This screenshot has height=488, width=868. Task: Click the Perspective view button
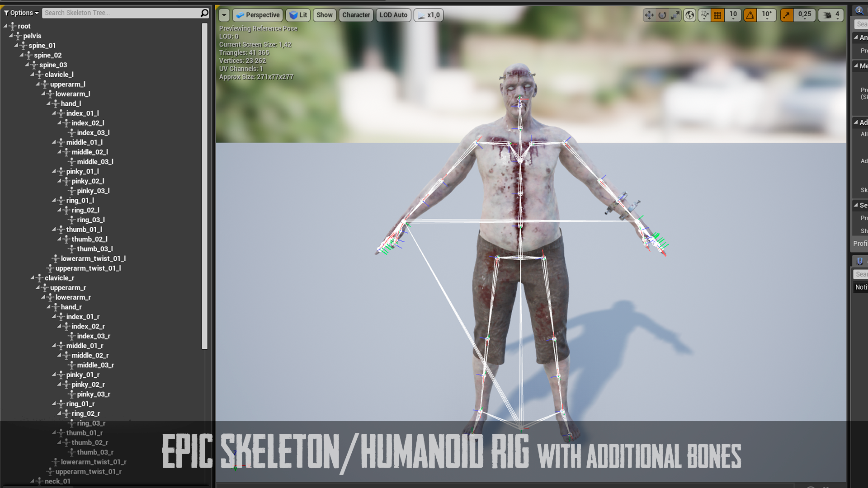pos(258,15)
